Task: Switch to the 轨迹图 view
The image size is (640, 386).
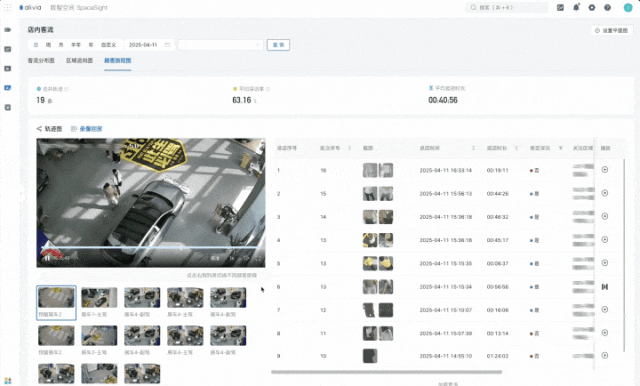Action: [x=49, y=129]
